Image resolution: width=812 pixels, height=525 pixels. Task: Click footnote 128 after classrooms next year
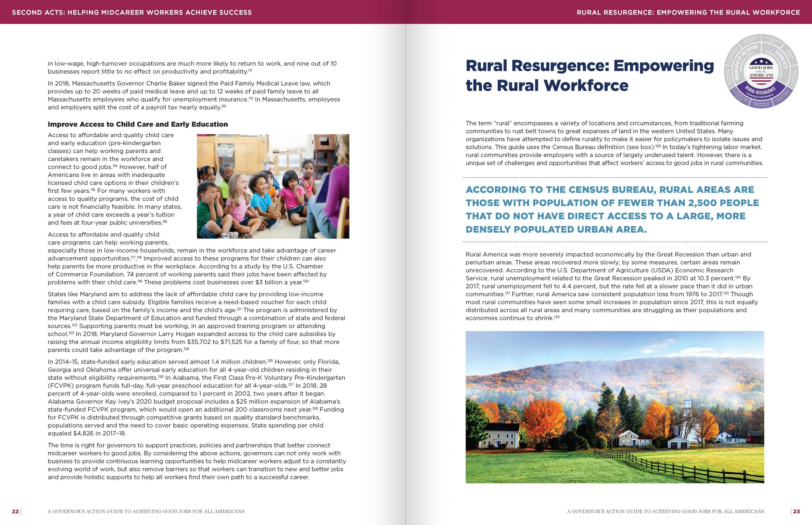pos(315,409)
